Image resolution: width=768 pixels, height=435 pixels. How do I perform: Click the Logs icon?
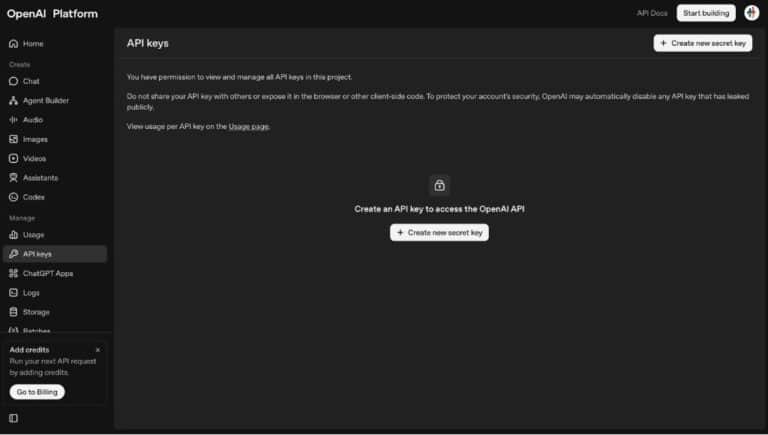13,292
